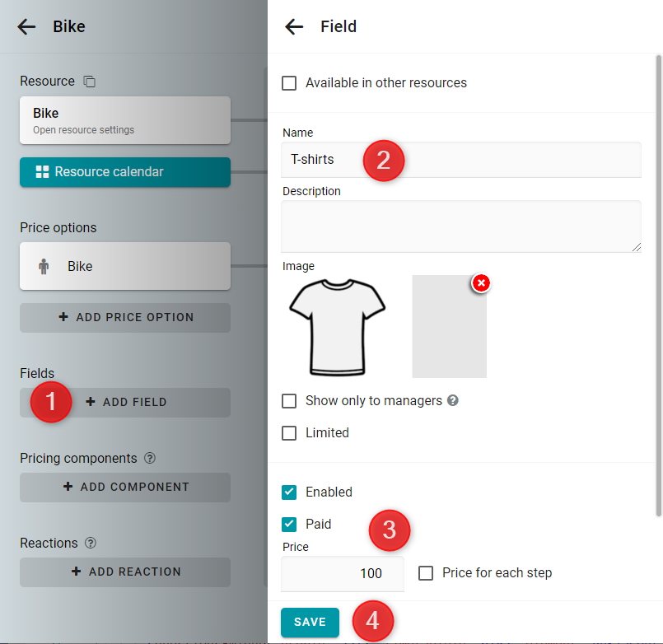Click the help icon next to Show only to managers
This screenshot has width=663, height=644.
453,400
